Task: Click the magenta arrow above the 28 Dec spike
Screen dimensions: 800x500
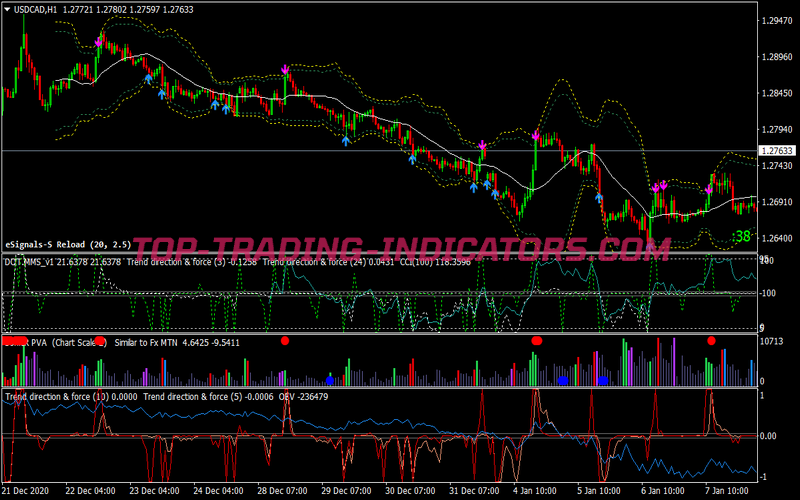Action: 285,70
